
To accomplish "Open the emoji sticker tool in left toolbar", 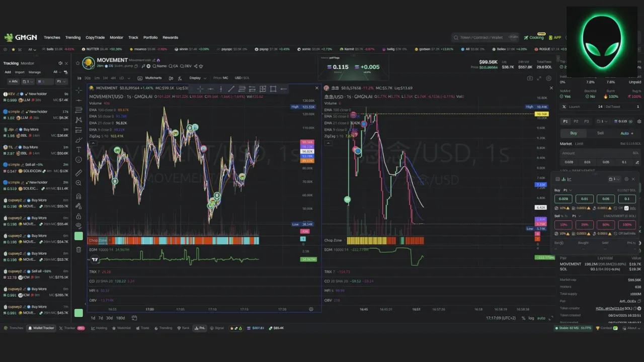I will click(x=78, y=160).
